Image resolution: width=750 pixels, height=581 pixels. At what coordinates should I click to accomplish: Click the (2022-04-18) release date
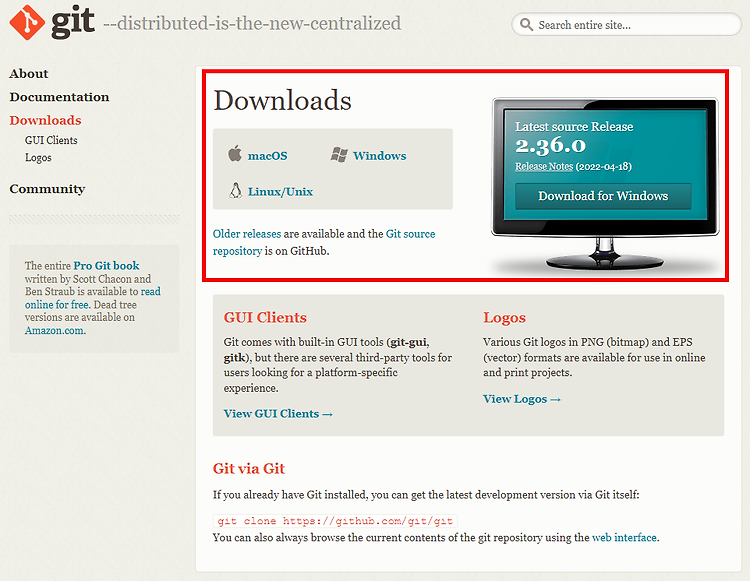(x=604, y=166)
